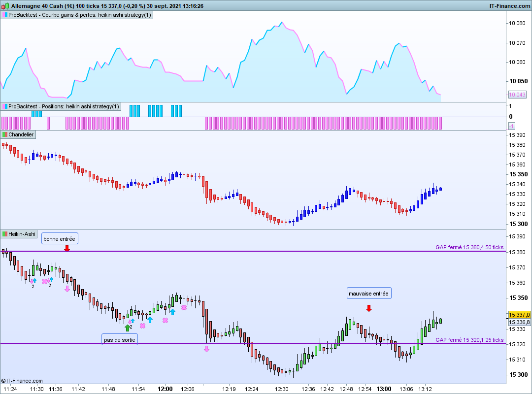
Task: Click the 13:00 label on time axis
Action: point(384,389)
